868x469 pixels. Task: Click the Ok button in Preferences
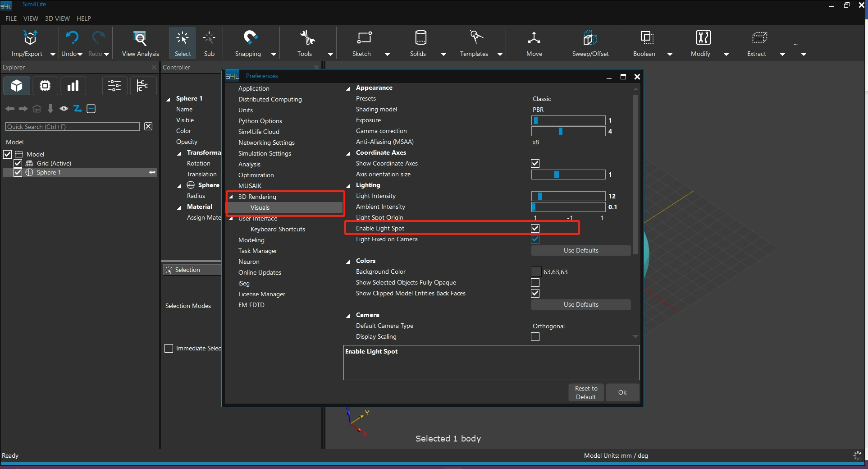pyautogui.click(x=622, y=393)
